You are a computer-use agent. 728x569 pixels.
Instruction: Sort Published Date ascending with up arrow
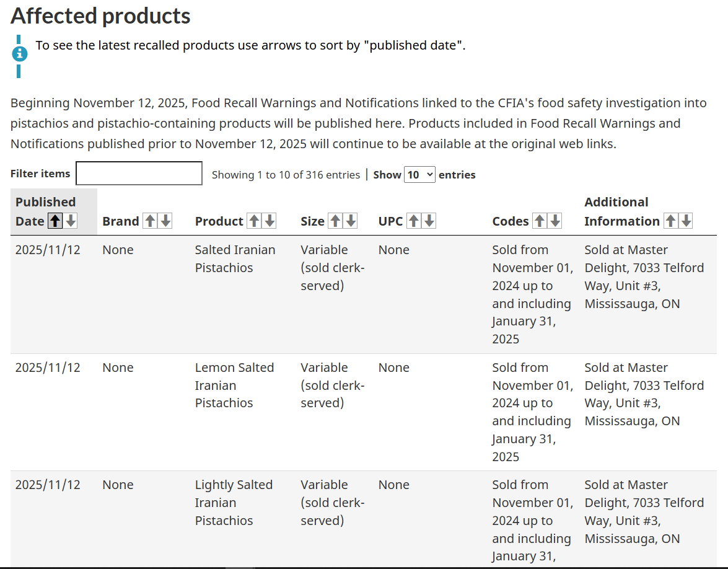(x=55, y=221)
